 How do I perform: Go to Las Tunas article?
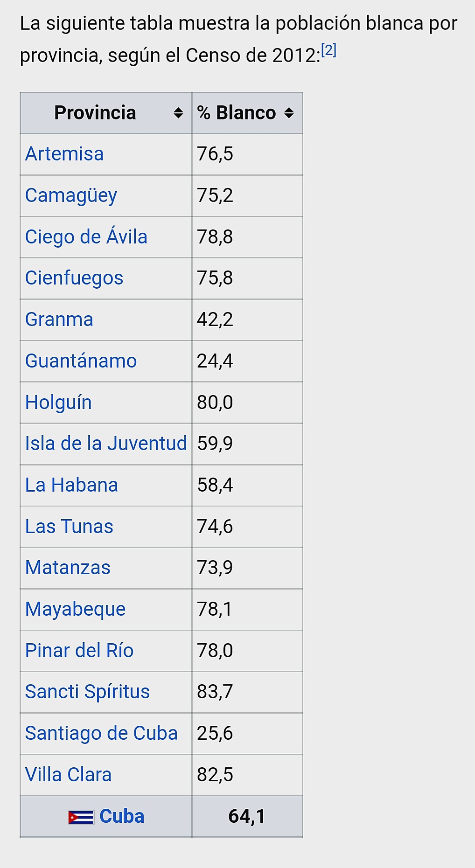(69, 527)
